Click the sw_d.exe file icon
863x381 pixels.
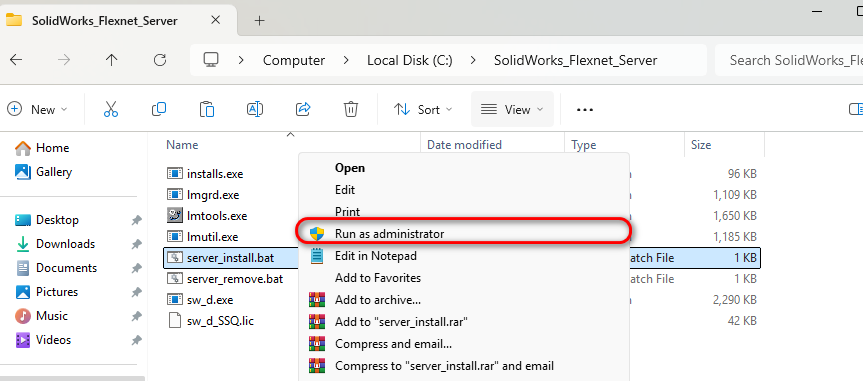tap(174, 300)
